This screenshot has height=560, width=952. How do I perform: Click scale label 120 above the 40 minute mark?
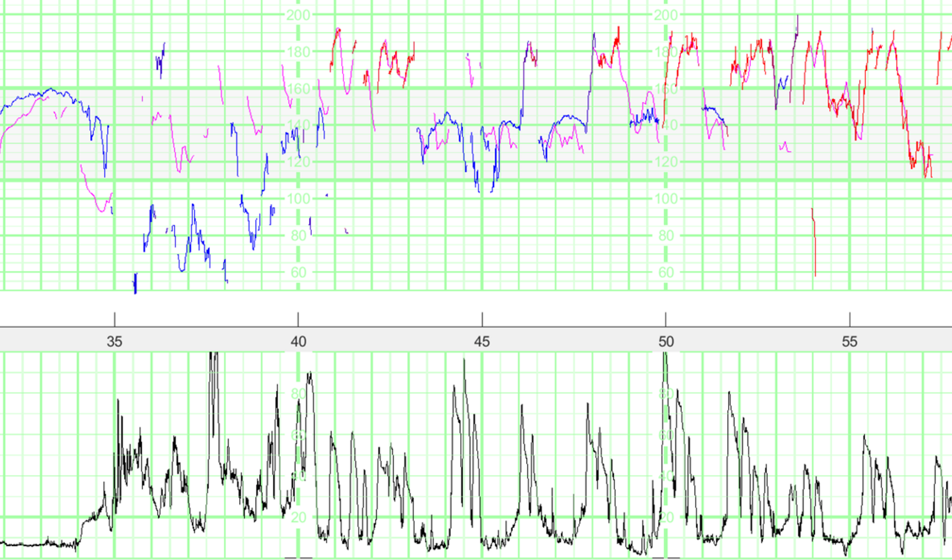coord(298,162)
